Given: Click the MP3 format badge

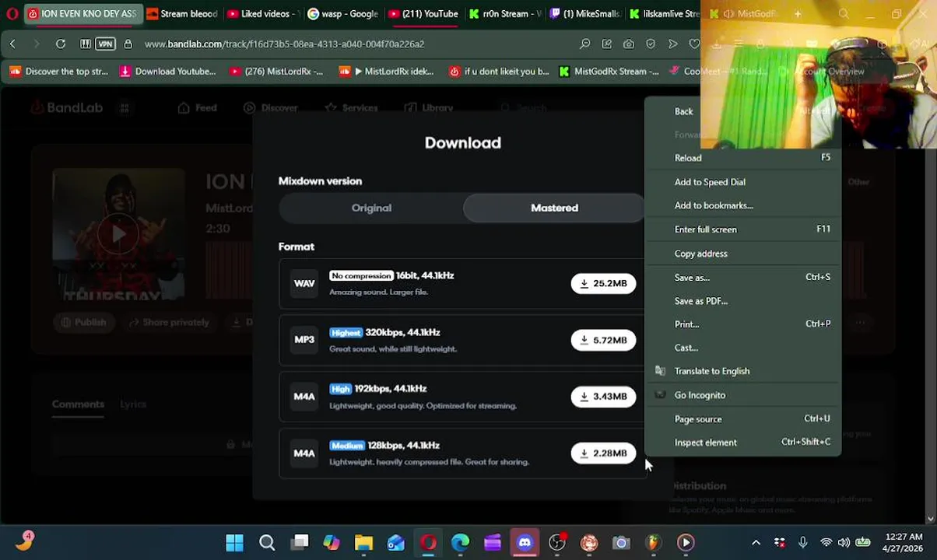Looking at the screenshot, I should click(x=304, y=340).
